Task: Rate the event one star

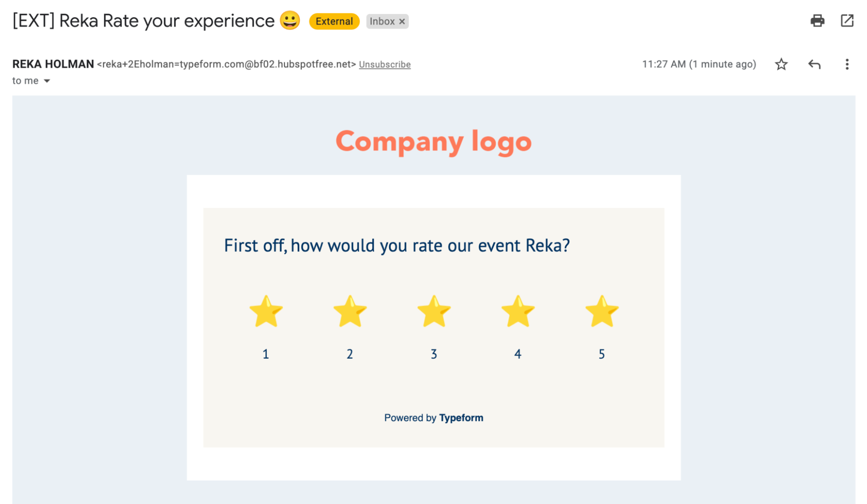Action: click(x=266, y=311)
